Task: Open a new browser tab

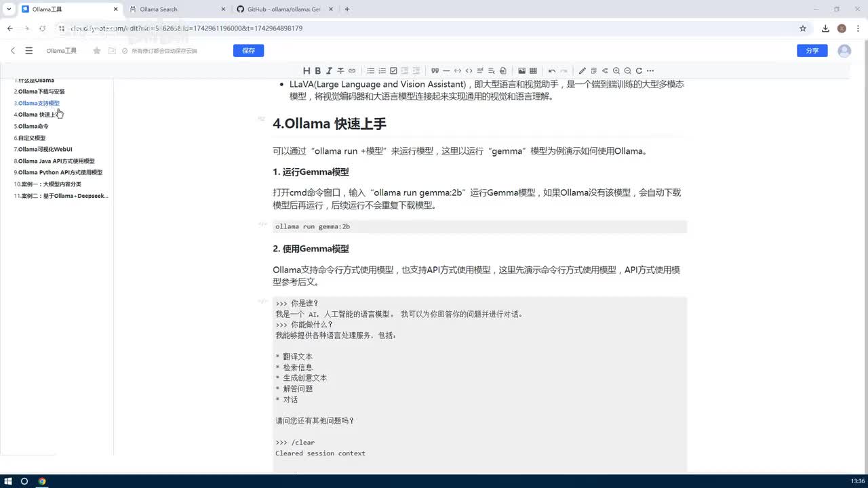Action: (x=347, y=9)
